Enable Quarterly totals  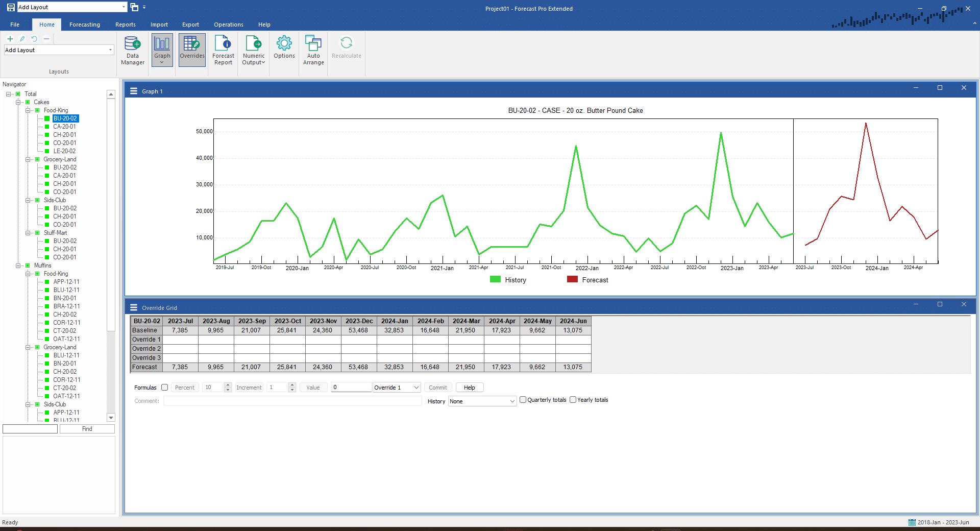(523, 400)
